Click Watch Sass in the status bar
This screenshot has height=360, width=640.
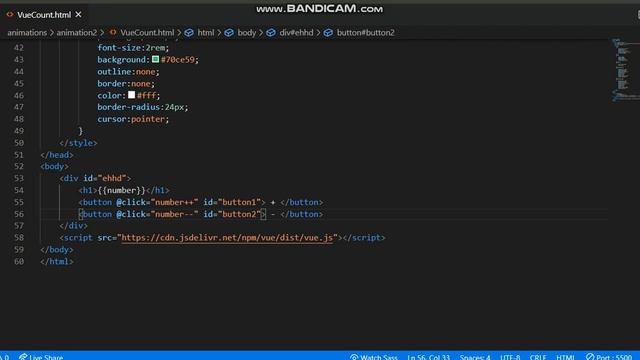(x=373, y=357)
